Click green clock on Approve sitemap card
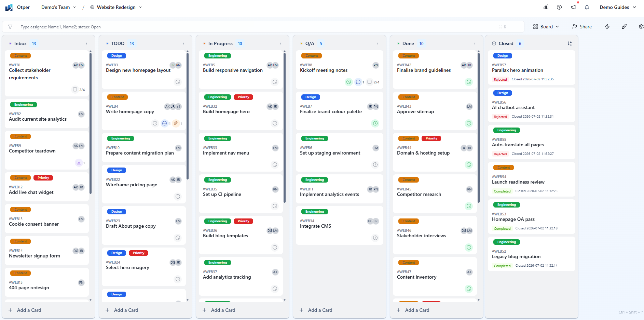The image size is (644, 320). (469, 123)
